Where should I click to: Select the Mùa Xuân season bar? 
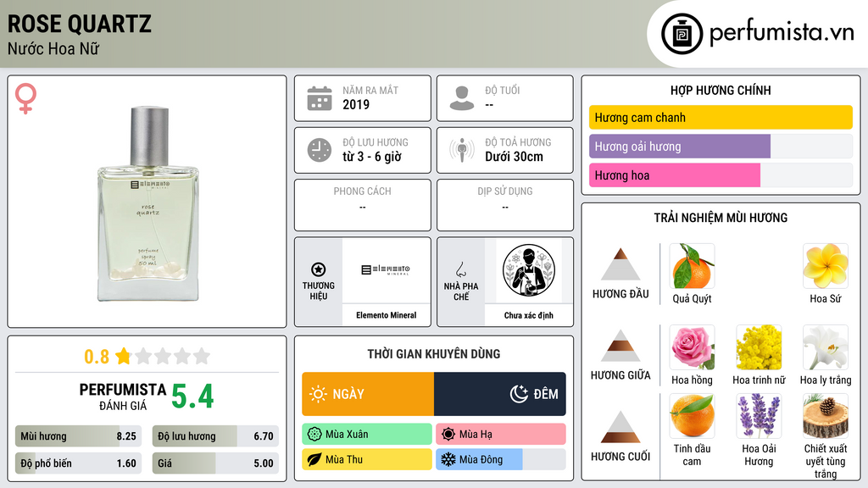click(x=367, y=435)
